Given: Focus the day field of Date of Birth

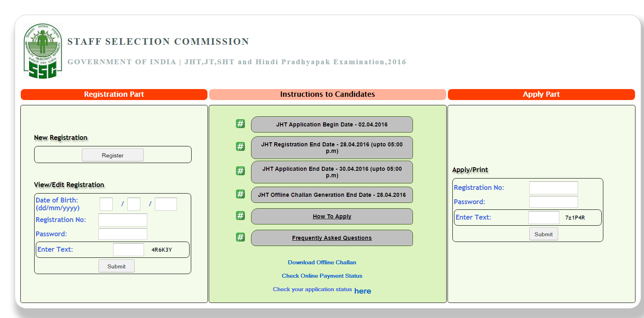Looking at the screenshot, I should click(106, 204).
